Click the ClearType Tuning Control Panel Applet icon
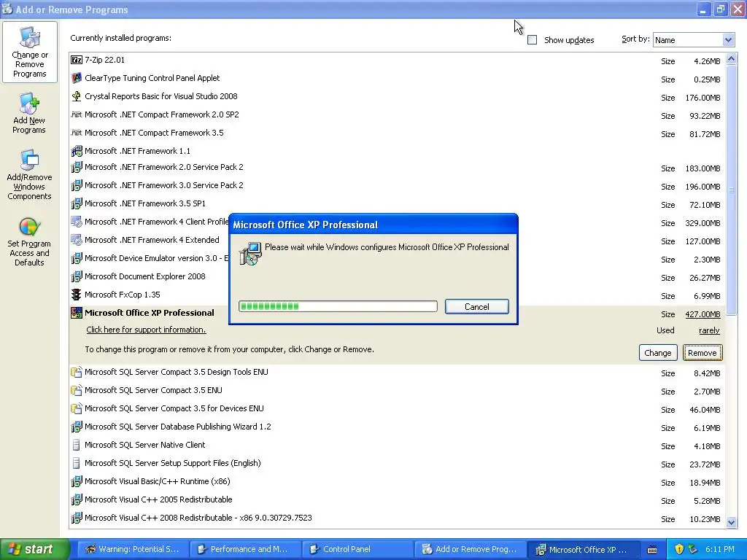Screen dimensions: 747x560 click(x=76, y=78)
